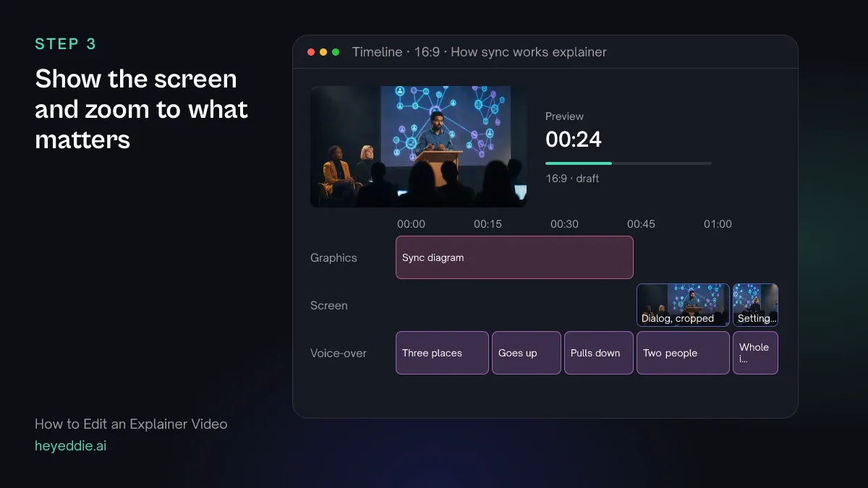Viewport: 868px width, 488px height.
Task: Click the 00:45 timeline marker
Action: tap(641, 224)
